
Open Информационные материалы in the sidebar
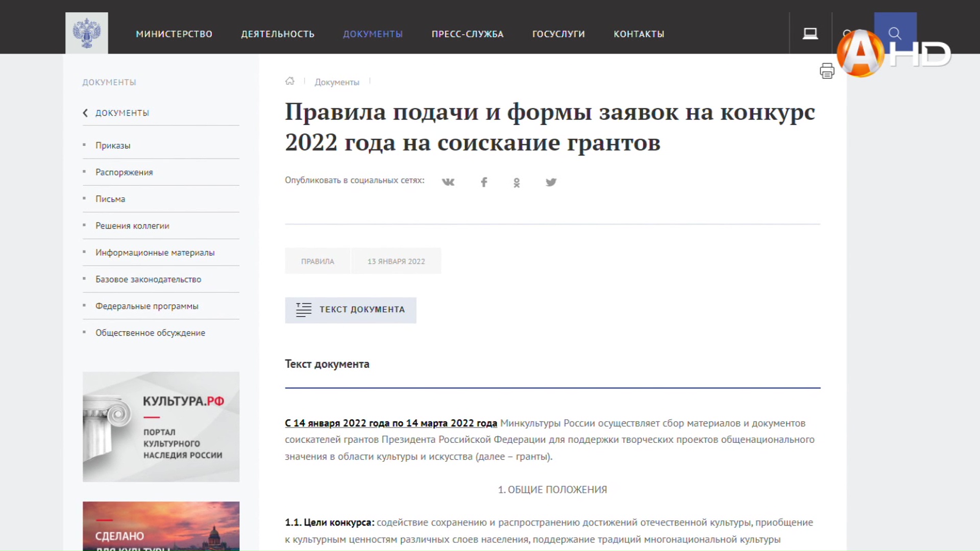[155, 253]
